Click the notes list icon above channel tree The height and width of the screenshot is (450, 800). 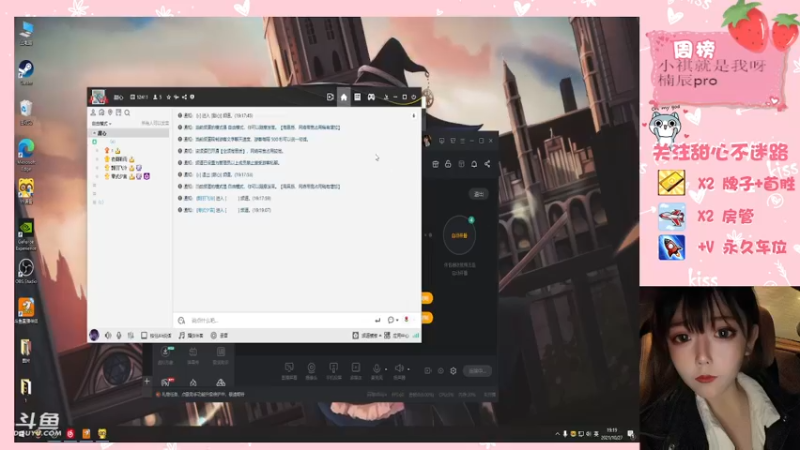click(118, 112)
